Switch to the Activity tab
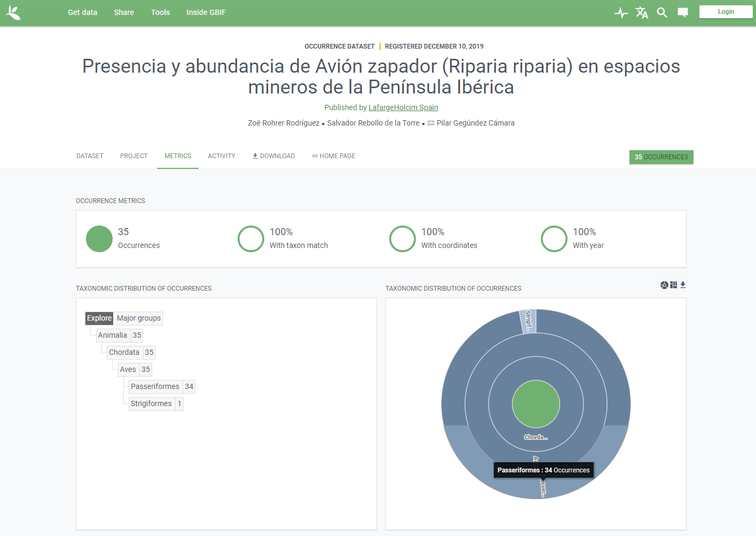Image resolution: width=756 pixels, height=536 pixels. pyautogui.click(x=222, y=156)
